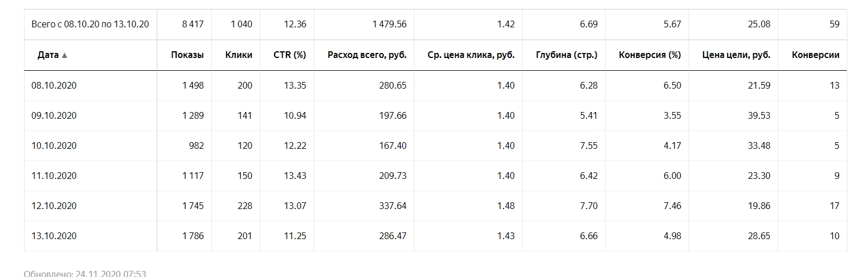Click the Обновлено timestamp text

(x=85, y=273)
